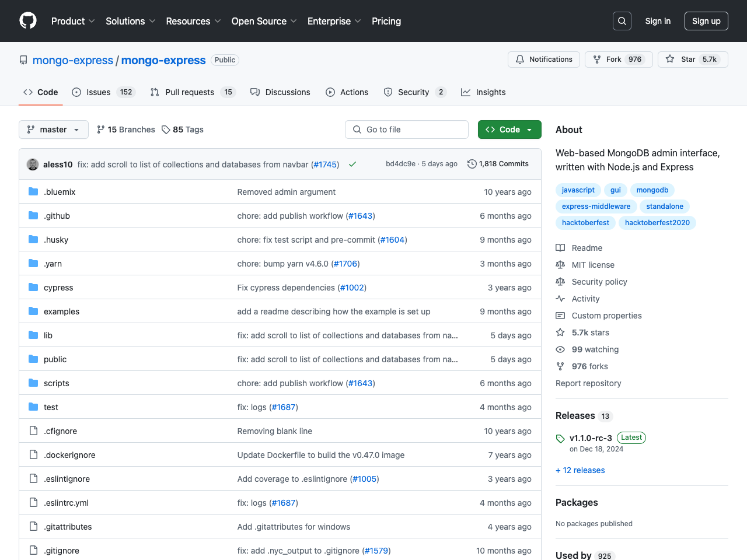
Task: Click the scale icon beside Security policy
Action: point(560,282)
